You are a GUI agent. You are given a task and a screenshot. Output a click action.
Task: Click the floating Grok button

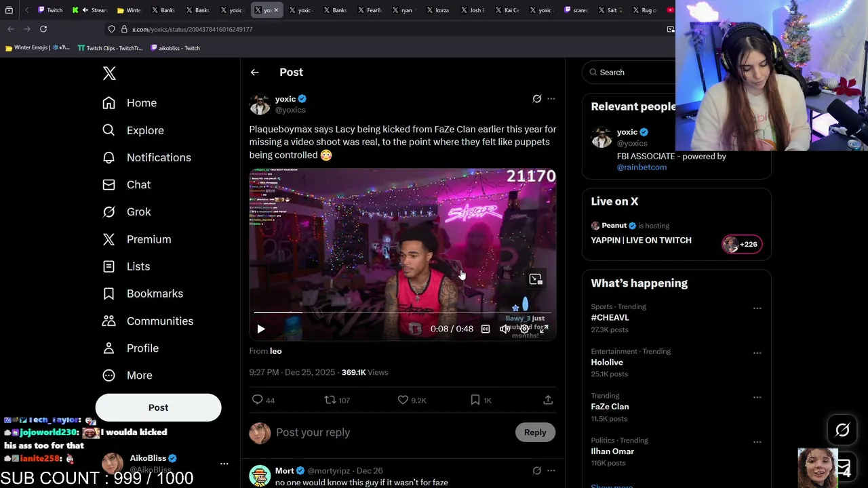click(842, 430)
